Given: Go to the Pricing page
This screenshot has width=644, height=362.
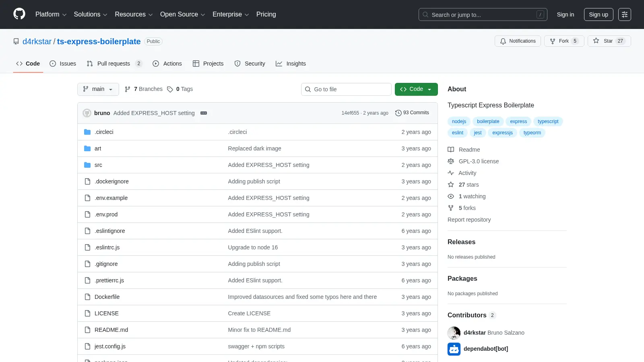Looking at the screenshot, I should 266,14.
